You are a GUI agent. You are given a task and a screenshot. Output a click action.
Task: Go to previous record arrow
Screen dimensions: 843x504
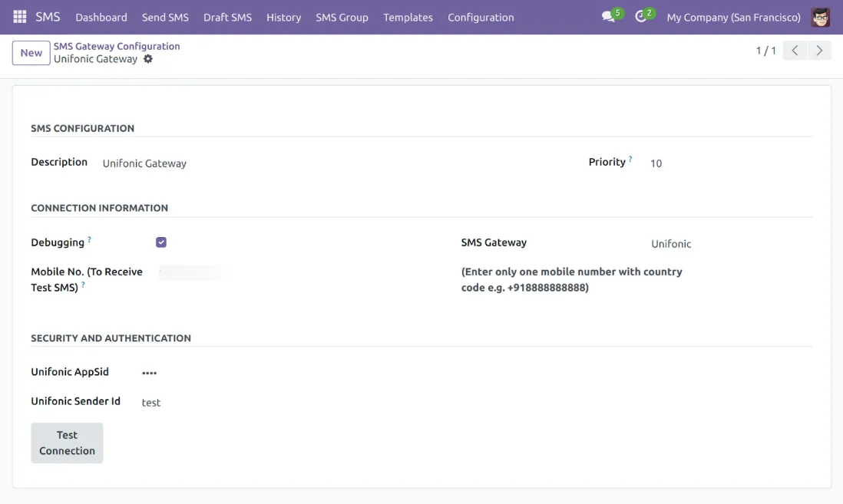pos(795,51)
